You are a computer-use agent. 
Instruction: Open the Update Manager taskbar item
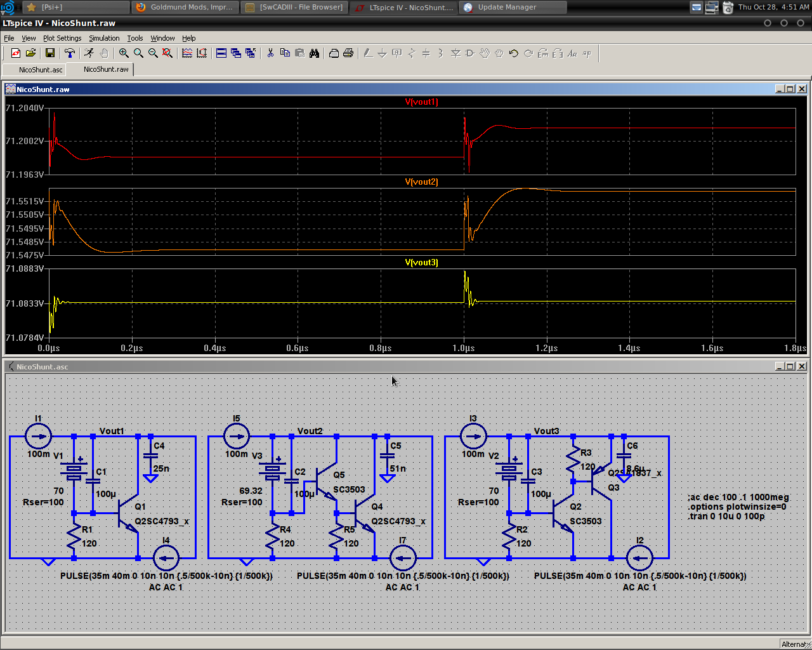tap(513, 7)
